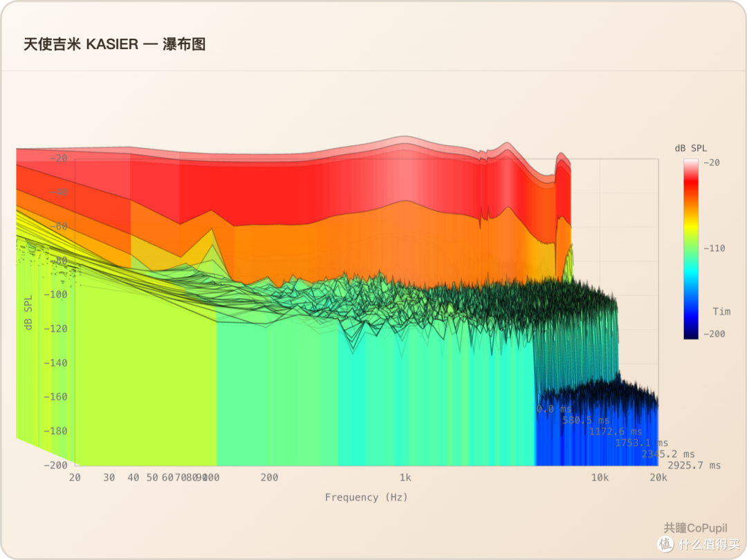Click the 20 tick on the frequency axis

point(75,477)
